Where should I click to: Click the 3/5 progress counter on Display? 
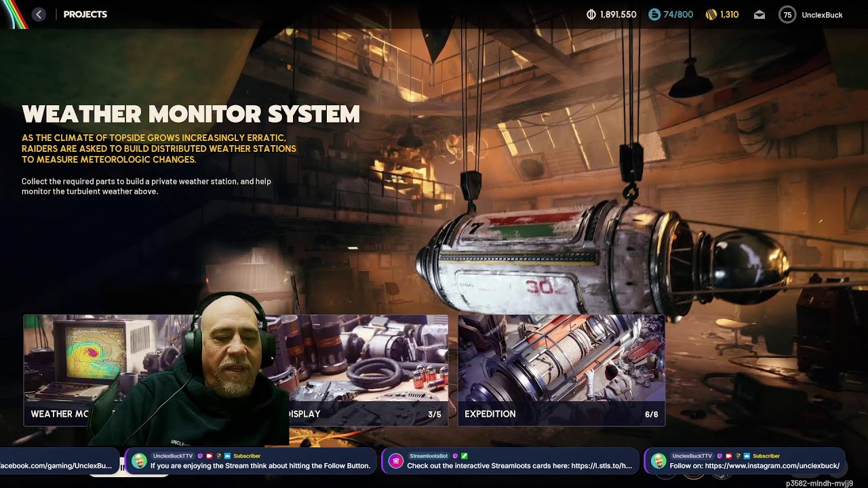[x=435, y=414]
